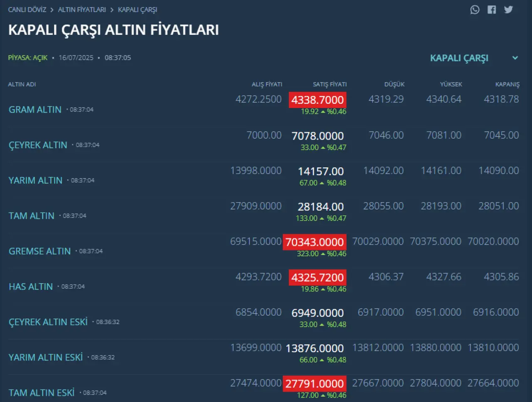The image size is (532, 402).
Task: Click KAPALI ÇARŞI breadcrumb item
Action: coord(137,10)
